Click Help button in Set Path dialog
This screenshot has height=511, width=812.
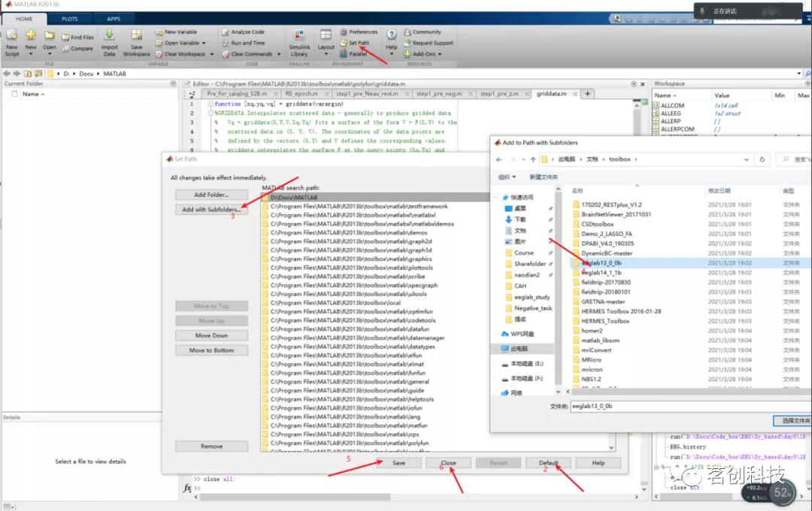(598, 463)
